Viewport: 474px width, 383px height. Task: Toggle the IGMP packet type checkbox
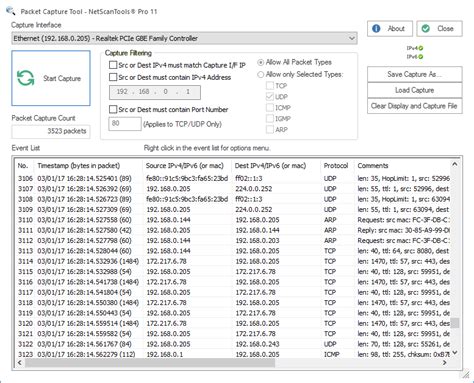click(x=270, y=118)
